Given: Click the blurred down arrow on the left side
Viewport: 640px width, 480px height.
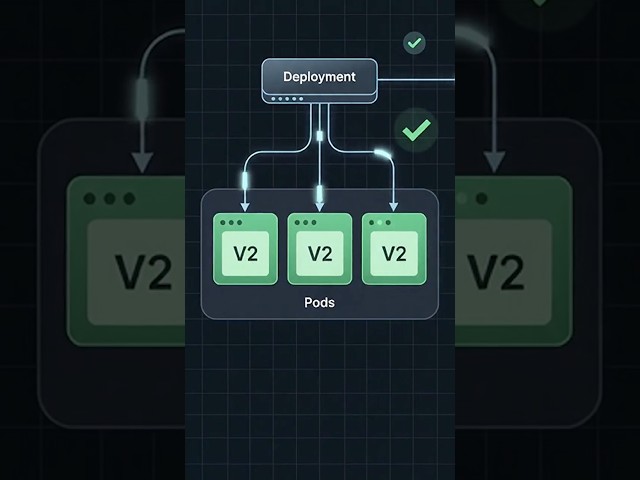Looking at the screenshot, I should [x=142, y=162].
